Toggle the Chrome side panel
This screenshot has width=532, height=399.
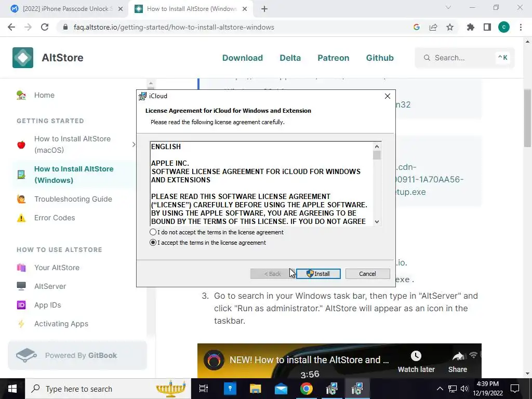tap(487, 27)
